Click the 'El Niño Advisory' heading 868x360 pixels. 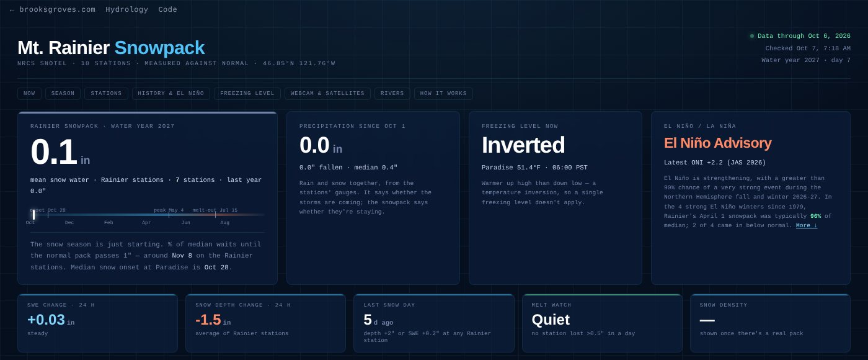pyautogui.click(x=718, y=143)
